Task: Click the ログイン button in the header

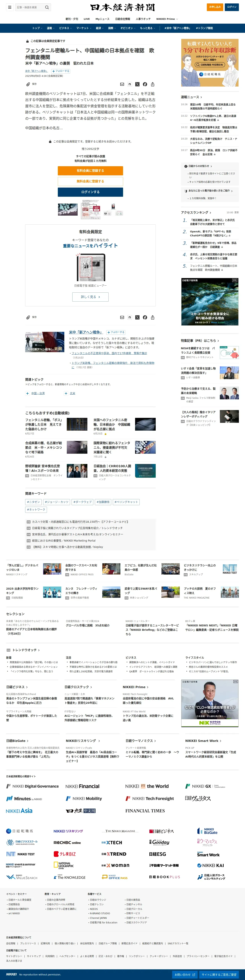Action: (232, 7)
